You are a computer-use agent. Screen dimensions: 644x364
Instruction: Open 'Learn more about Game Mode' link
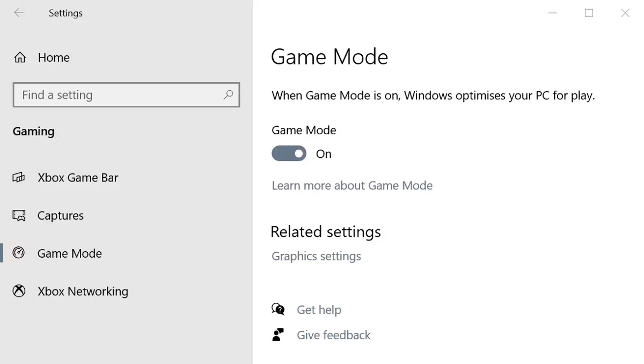(x=352, y=186)
